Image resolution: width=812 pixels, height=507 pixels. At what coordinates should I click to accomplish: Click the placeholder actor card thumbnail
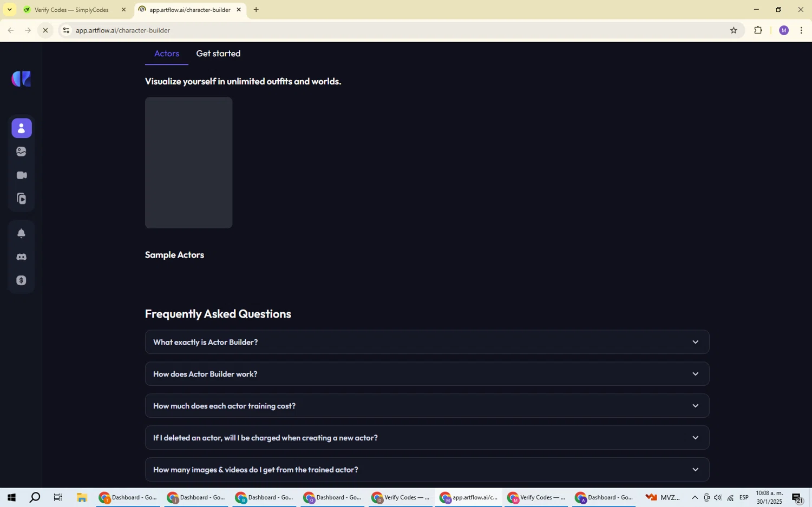[x=189, y=162]
